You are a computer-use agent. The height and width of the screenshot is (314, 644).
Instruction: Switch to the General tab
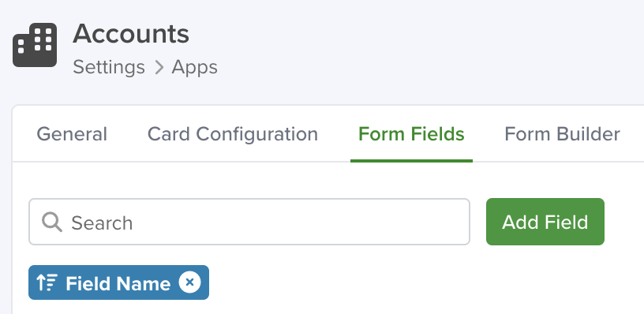pos(72,134)
